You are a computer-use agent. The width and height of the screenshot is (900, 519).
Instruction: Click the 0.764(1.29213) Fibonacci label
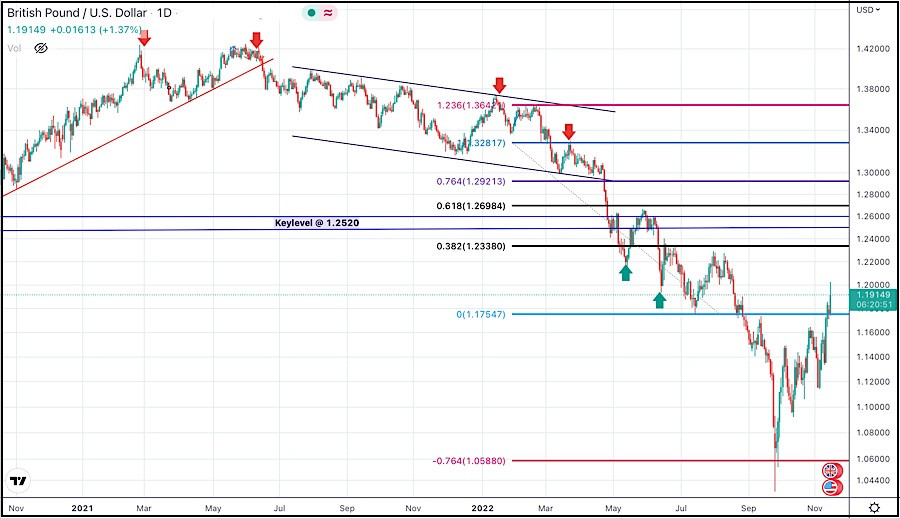[471, 181]
